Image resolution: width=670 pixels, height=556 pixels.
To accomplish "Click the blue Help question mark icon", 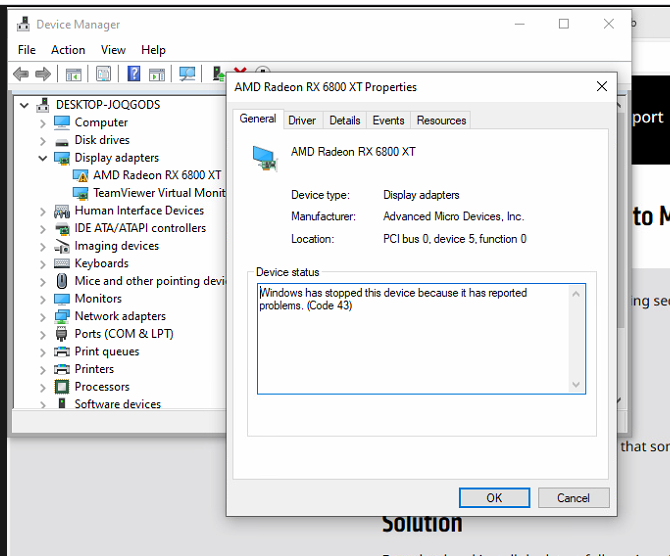I will click(x=134, y=74).
